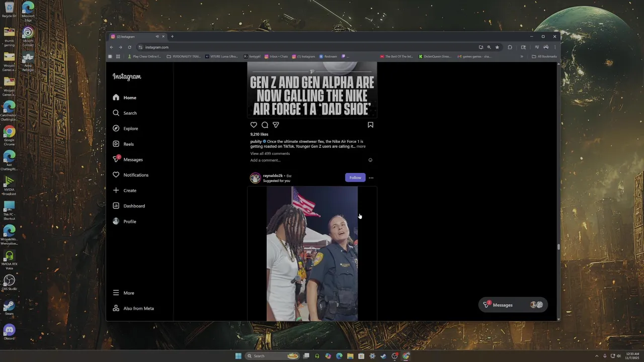This screenshot has width=644, height=362.
Task: Open Discord desktop shortcut
Action: (9, 332)
